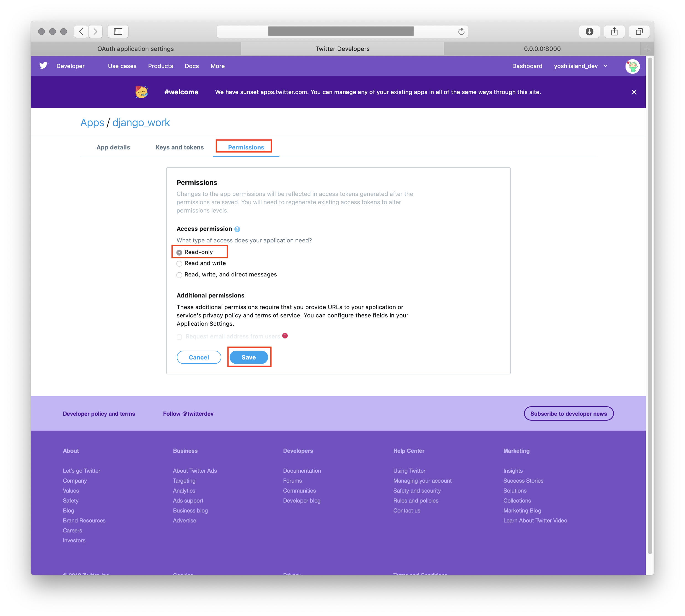Open Let's go Twitter link
Image resolution: width=685 pixels, height=616 pixels.
(82, 471)
